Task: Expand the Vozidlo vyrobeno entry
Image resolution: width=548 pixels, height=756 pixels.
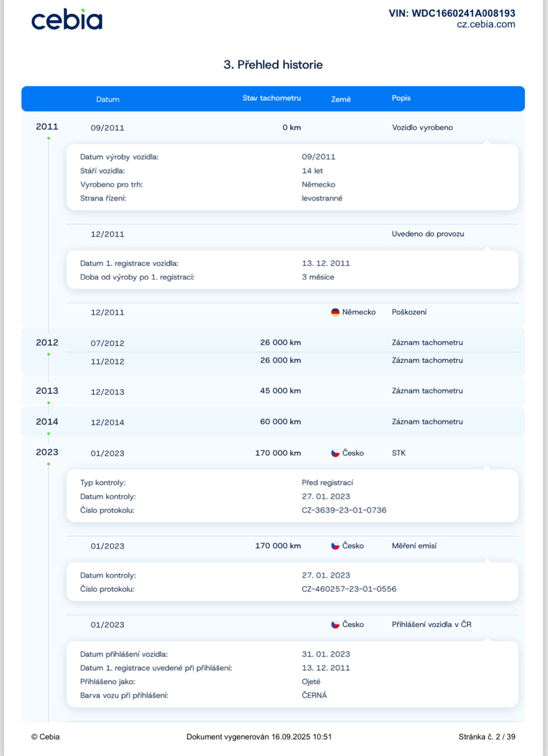Action: tap(422, 127)
